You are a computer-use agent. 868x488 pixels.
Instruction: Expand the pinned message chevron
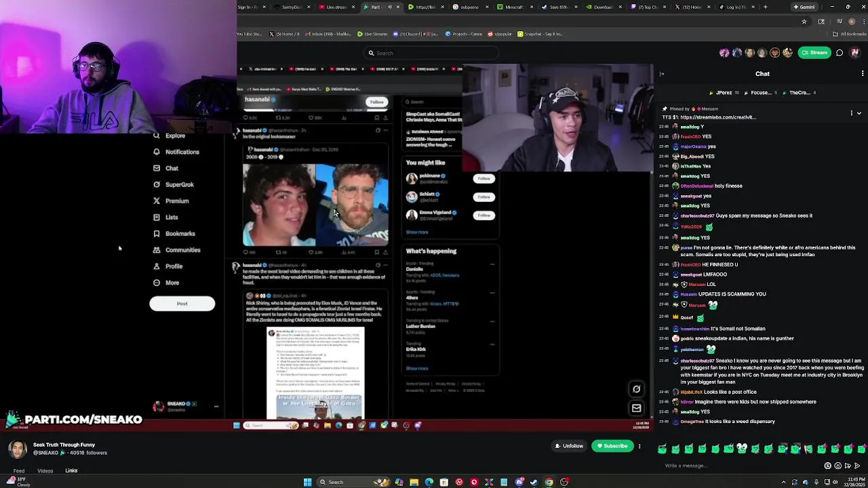coord(859,113)
